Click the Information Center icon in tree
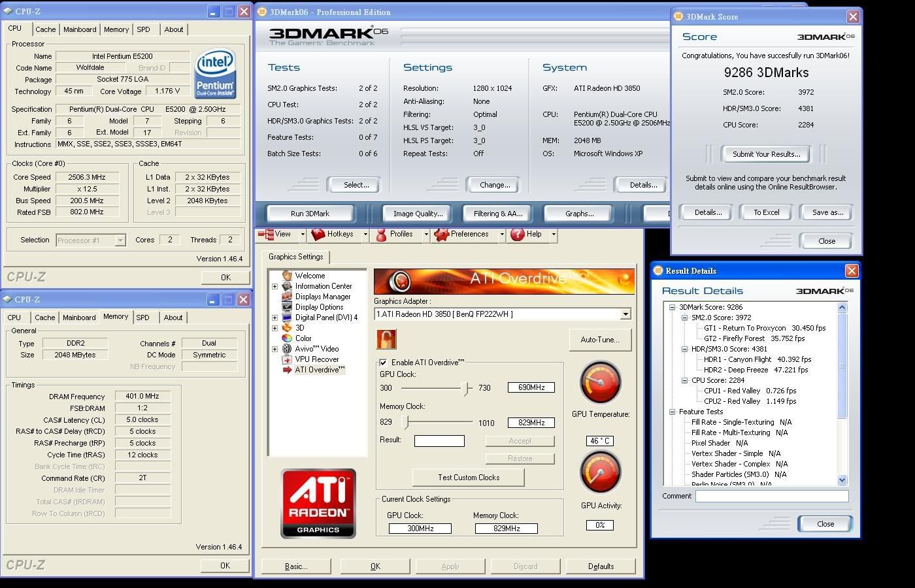The image size is (915, 588). [286, 286]
